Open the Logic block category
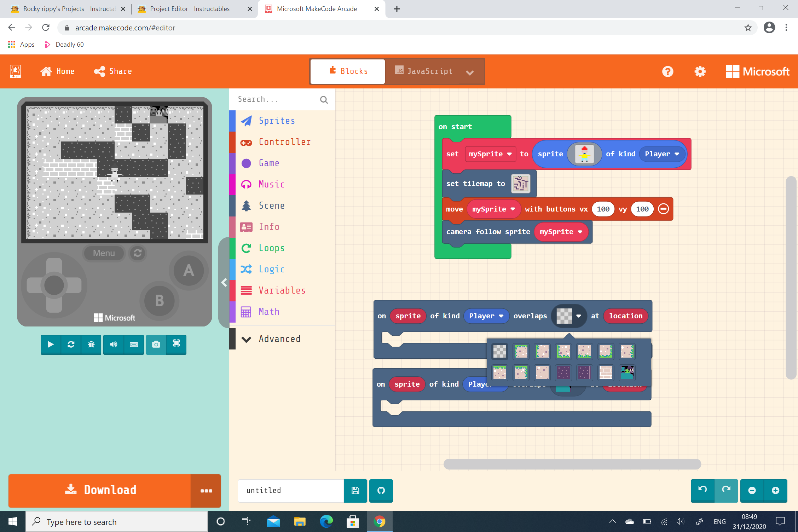Viewport: 798px width, 532px height. (x=271, y=269)
